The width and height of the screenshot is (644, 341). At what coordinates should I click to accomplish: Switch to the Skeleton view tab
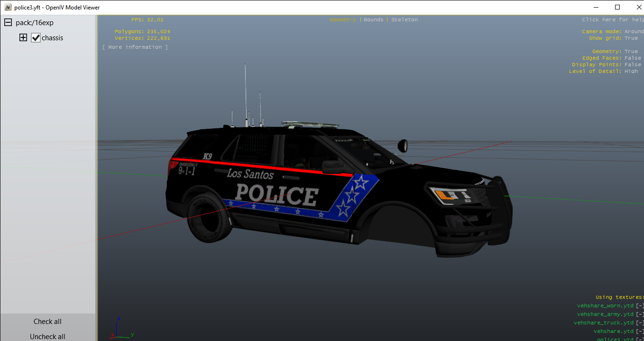click(405, 20)
